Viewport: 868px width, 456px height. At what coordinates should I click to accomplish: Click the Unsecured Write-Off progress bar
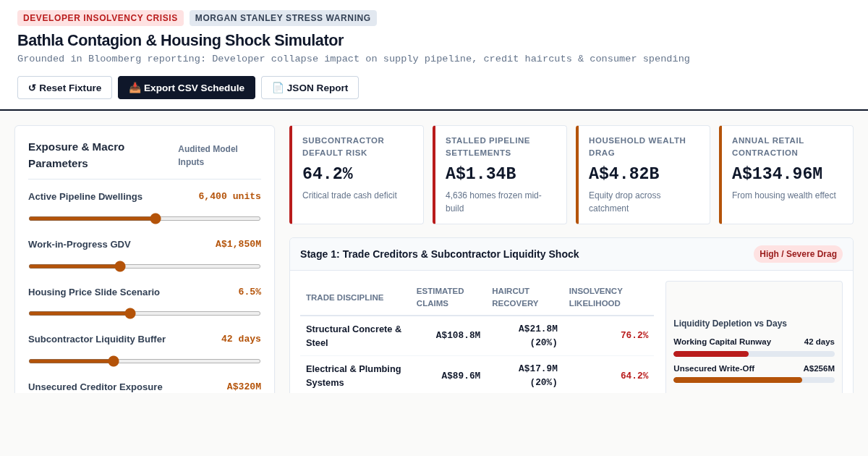pyautogui.click(x=754, y=380)
